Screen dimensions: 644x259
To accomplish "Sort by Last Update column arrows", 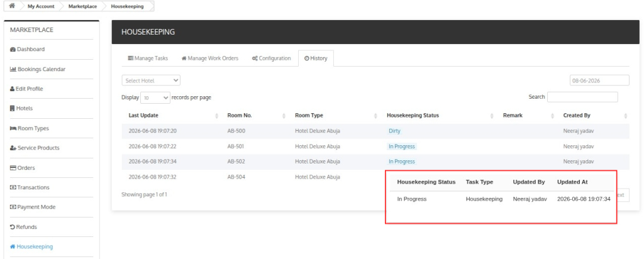I will [216, 116].
